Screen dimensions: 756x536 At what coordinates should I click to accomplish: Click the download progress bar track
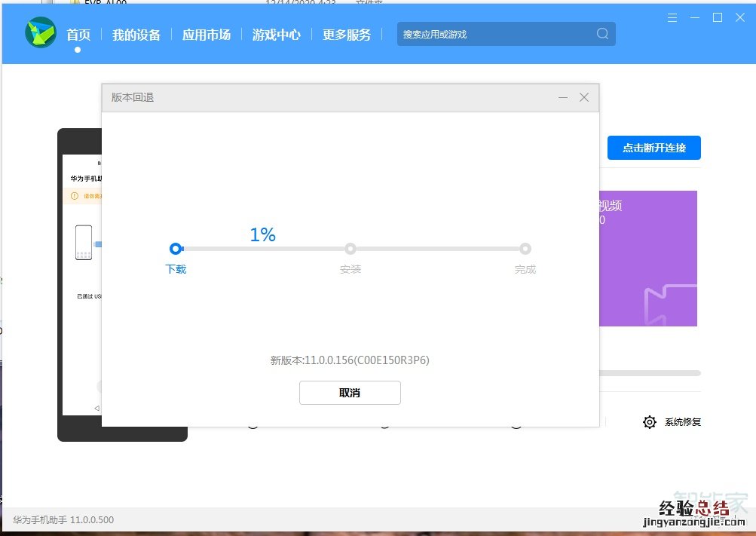tap(264, 249)
